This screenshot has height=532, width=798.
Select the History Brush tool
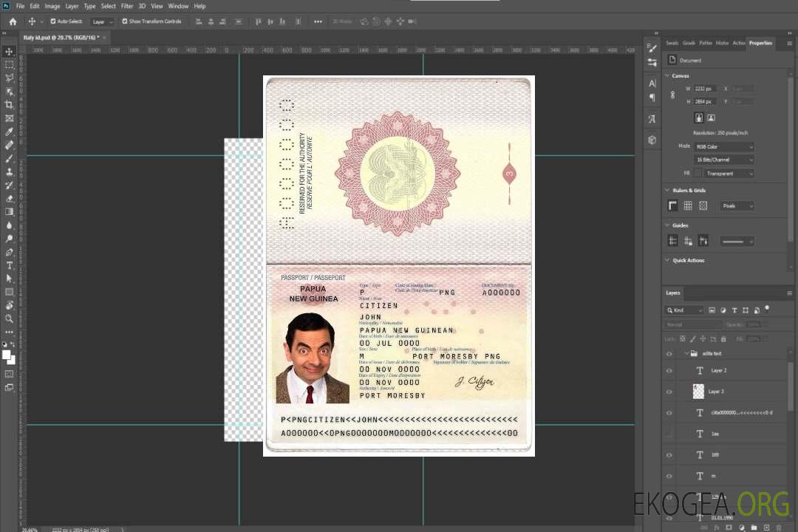pos(9,185)
